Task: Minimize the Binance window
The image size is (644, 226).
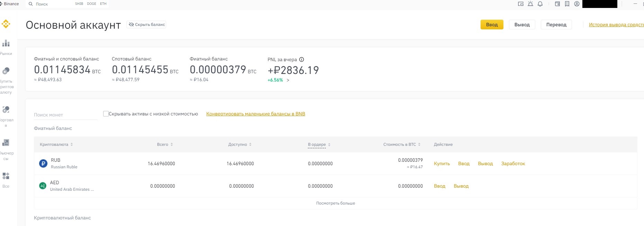Action: tap(635, 4)
